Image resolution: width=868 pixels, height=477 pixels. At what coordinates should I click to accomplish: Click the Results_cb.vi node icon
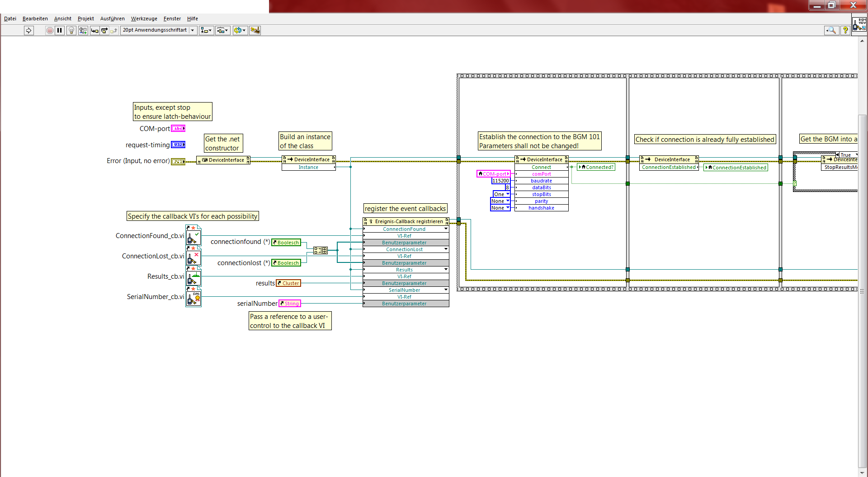pyautogui.click(x=193, y=276)
